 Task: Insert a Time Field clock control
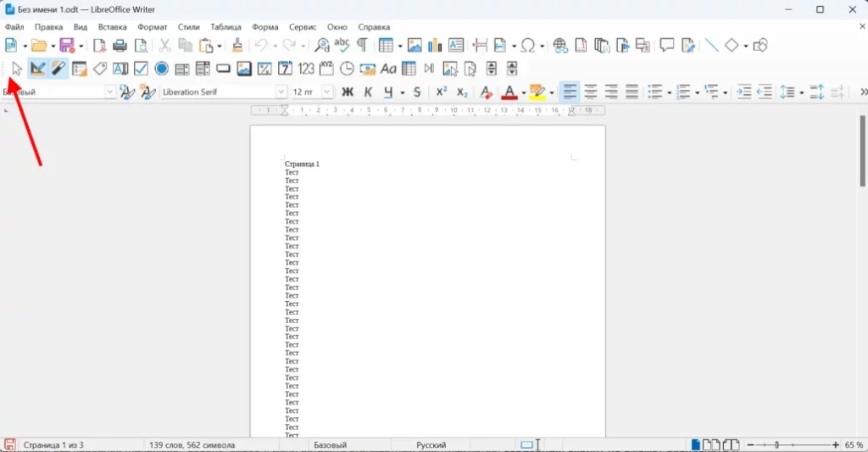[x=347, y=69]
